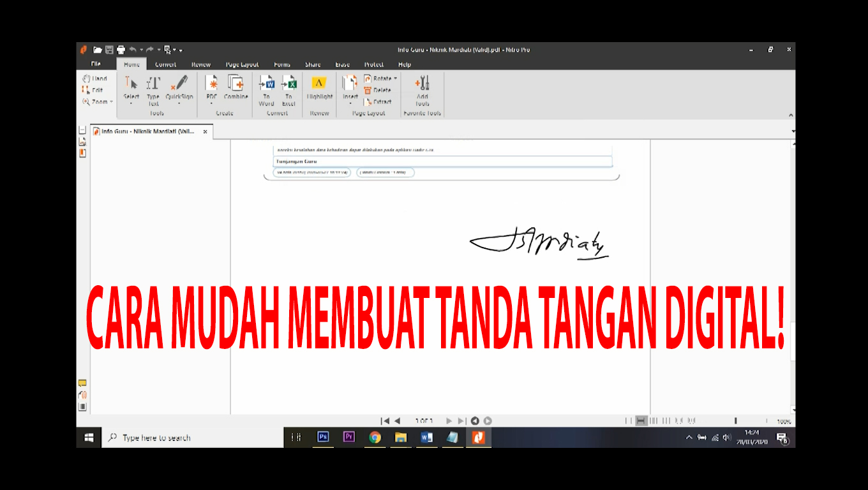Open the Insert pages dropdown

click(x=350, y=103)
